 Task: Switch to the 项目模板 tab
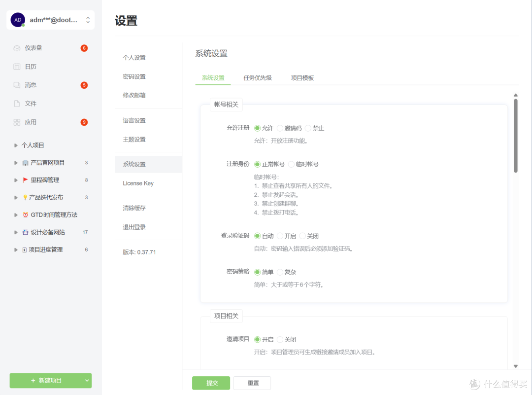302,78
